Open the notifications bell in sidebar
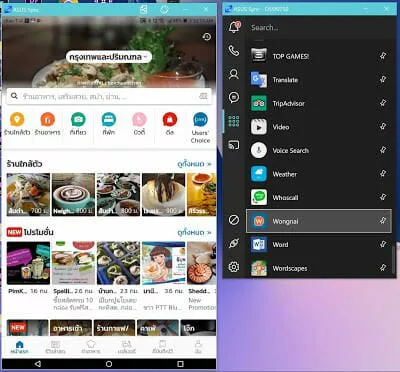 [234, 27]
